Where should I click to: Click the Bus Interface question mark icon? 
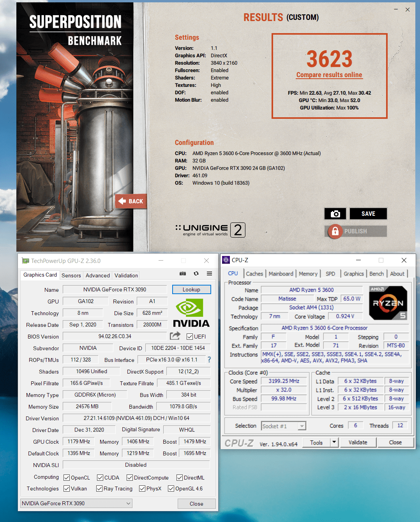coord(209,360)
